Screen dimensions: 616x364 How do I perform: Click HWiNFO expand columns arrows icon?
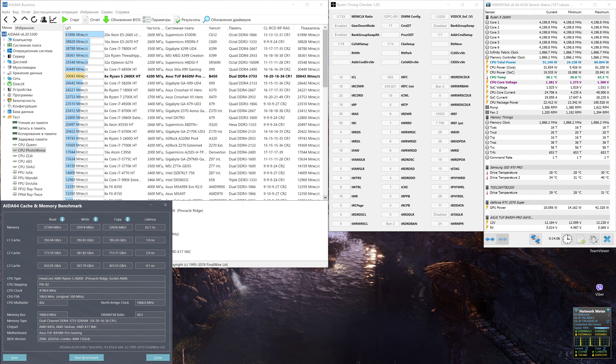490,239
